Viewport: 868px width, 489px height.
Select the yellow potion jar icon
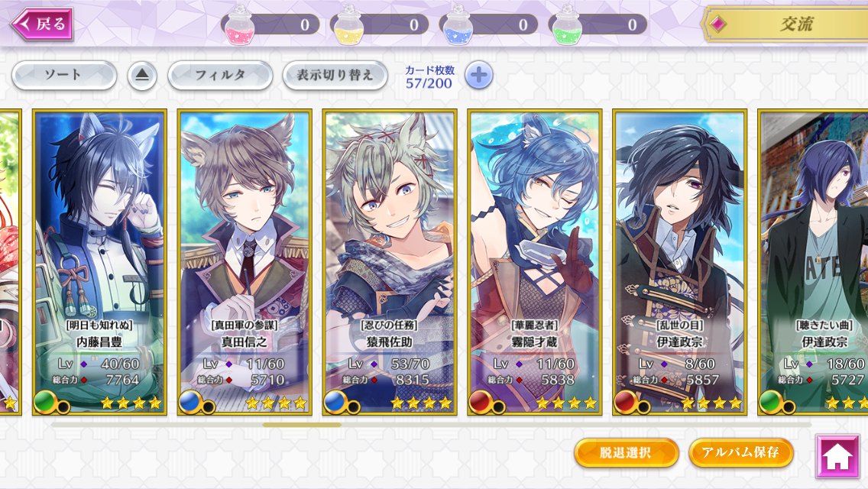coord(348,25)
